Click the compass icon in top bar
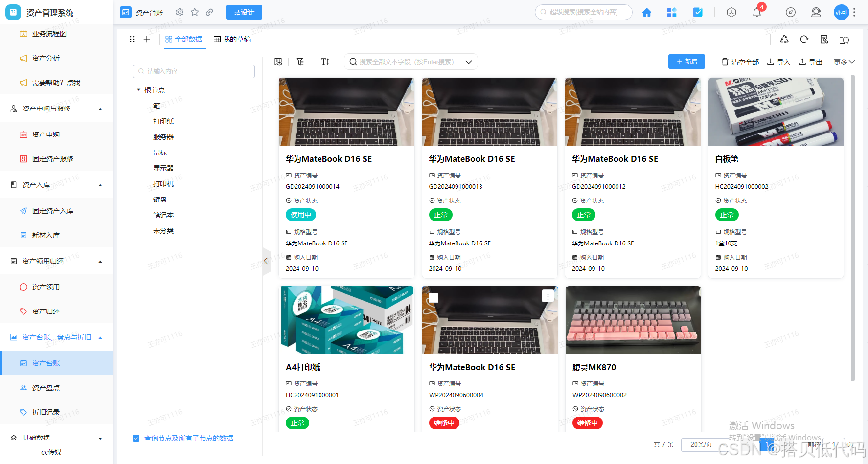 coord(791,12)
